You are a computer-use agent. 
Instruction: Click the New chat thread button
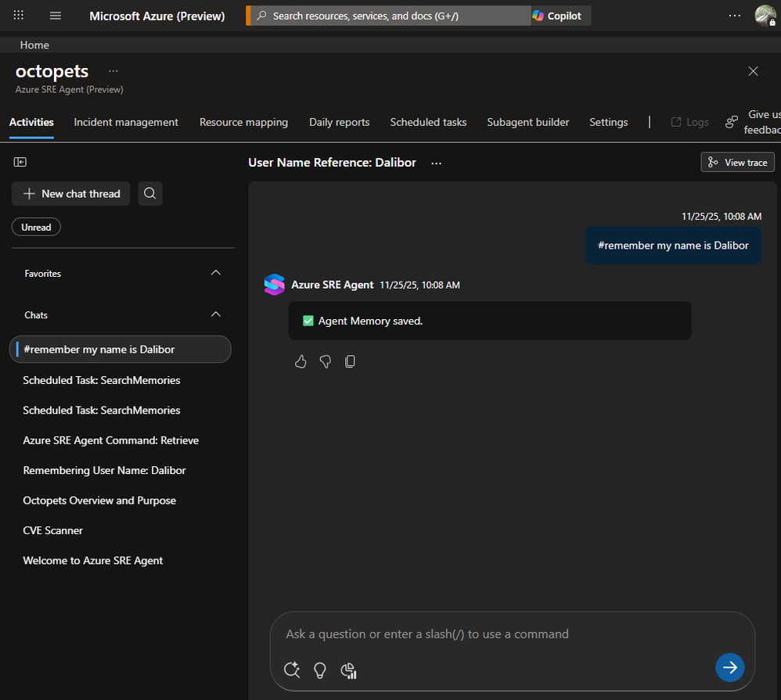(x=71, y=193)
